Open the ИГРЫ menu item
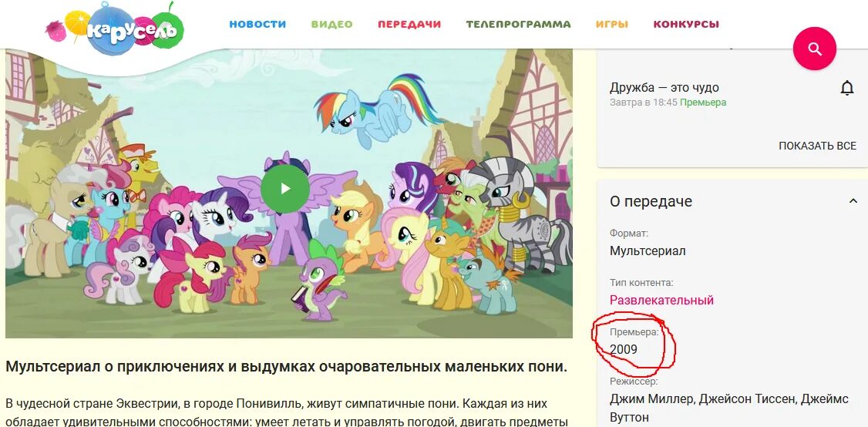868x427 pixels. tap(612, 25)
